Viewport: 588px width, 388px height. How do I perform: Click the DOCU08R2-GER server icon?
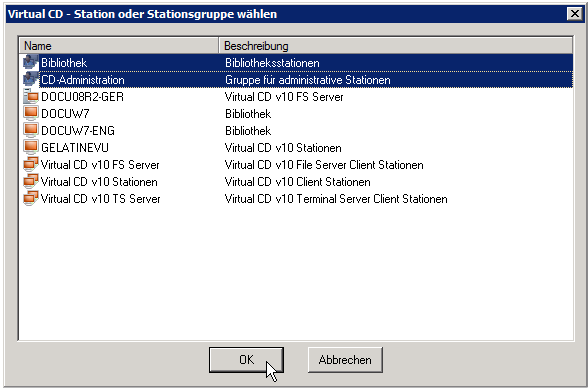pos(31,96)
